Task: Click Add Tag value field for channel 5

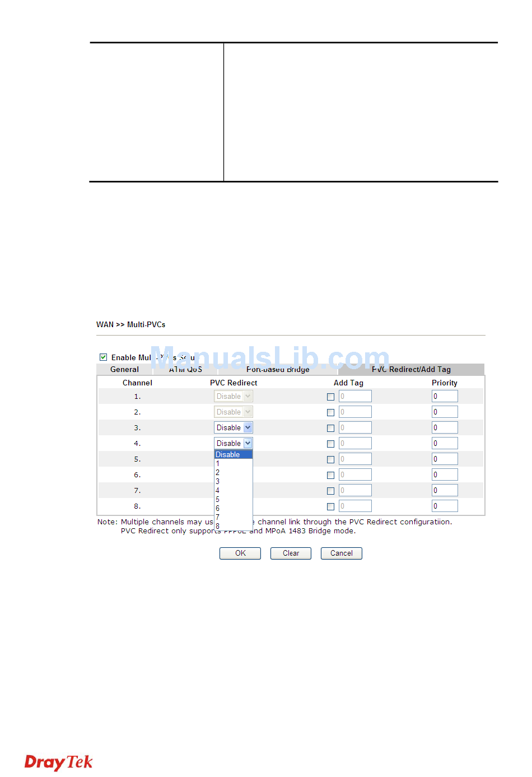Action: 355,459
